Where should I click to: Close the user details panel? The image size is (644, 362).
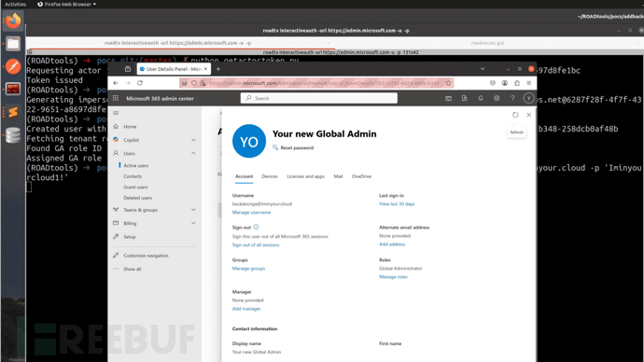(x=529, y=115)
